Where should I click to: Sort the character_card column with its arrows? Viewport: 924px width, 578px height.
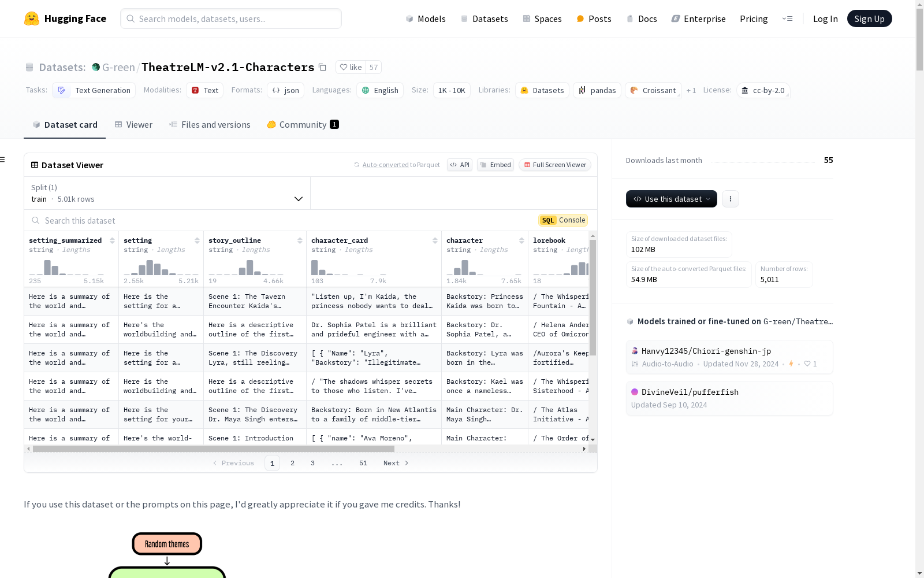tap(435, 240)
